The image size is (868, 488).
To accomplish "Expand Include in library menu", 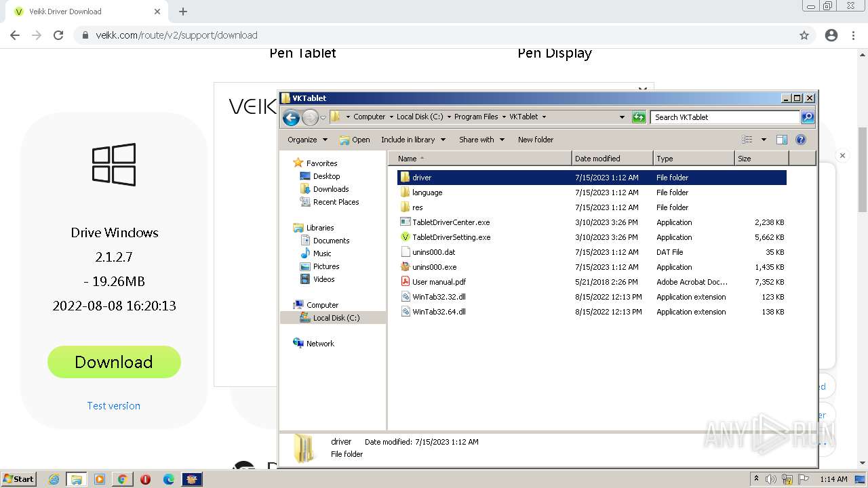I will (x=413, y=140).
